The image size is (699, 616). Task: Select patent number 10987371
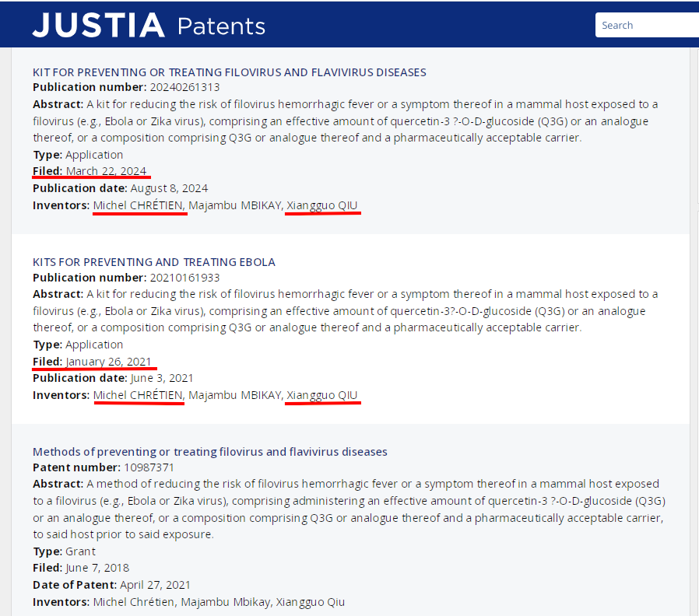(149, 467)
